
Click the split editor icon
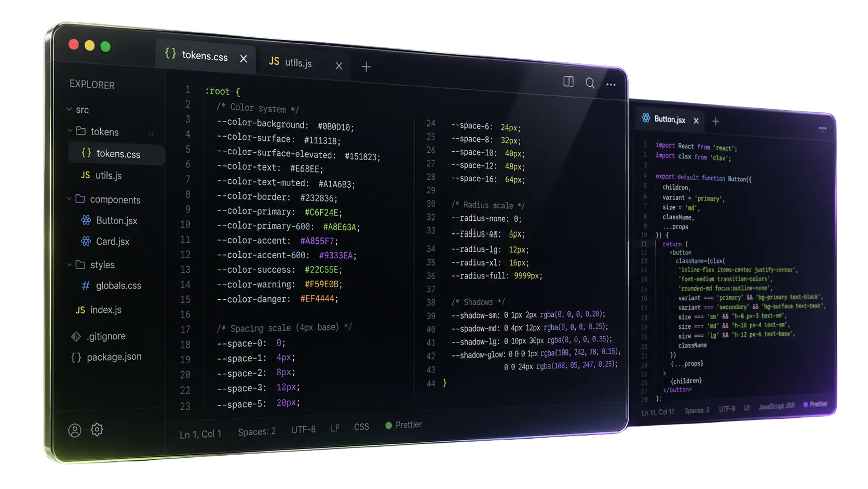point(568,82)
